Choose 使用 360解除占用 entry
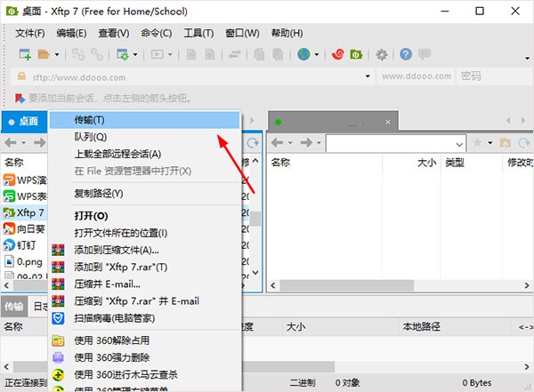 tap(145, 340)
